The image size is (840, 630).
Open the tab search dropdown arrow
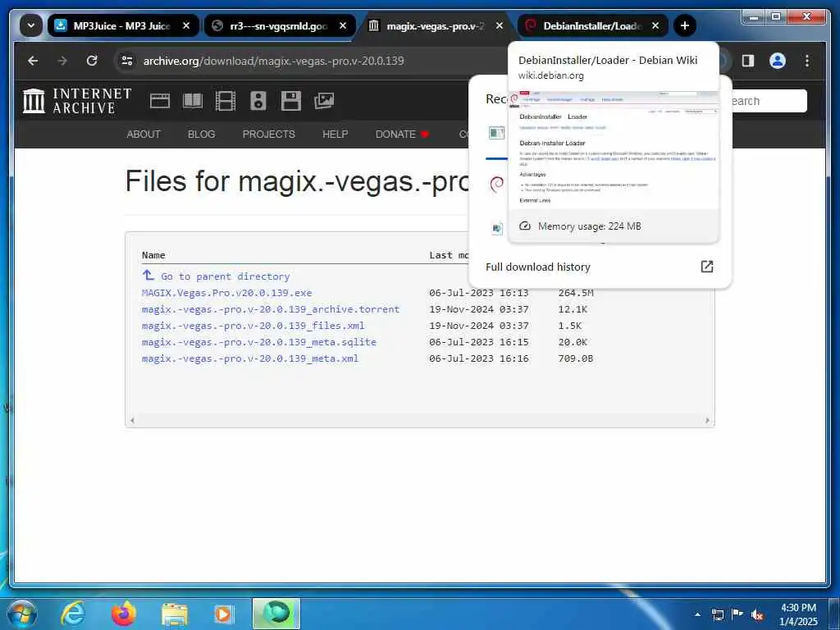click(31, 25)
